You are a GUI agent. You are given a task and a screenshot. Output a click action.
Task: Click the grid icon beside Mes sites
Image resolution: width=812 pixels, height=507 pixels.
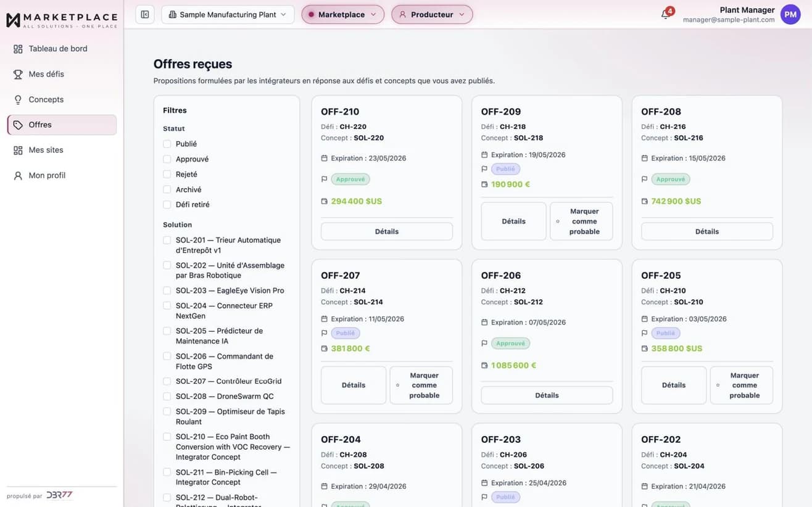[18, 150]
